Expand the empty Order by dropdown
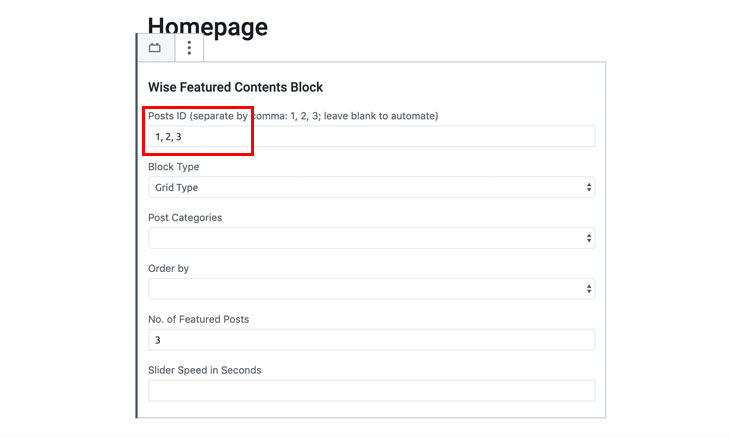The image size is (730, 438). click(x=372, y=289)
